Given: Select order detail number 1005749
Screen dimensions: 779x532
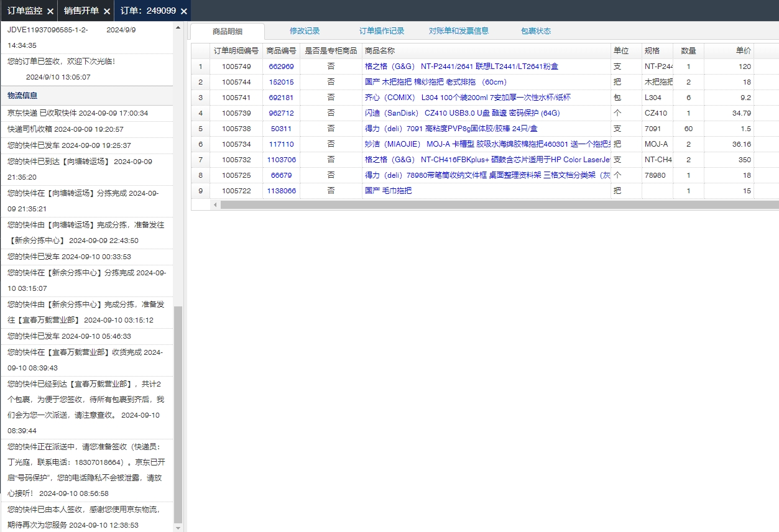Looking at the screenshot, I should (236, 66).
